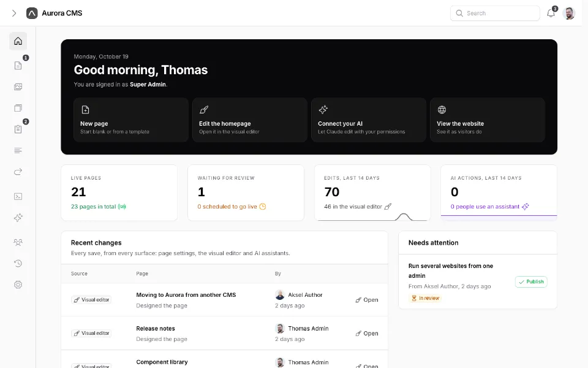Click the sparkle icon on Connect your AI
Viewport: 588px width, 368px height.
coord(323,110)
